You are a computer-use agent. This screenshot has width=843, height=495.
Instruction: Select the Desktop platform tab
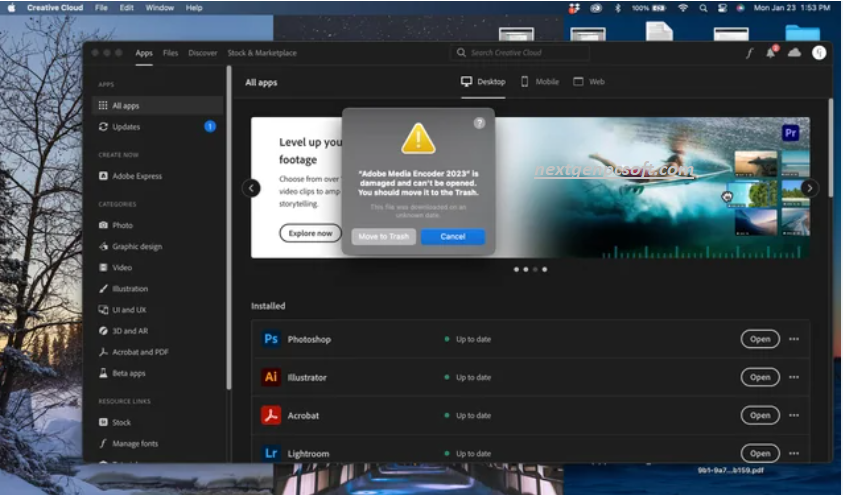(483, 82)
